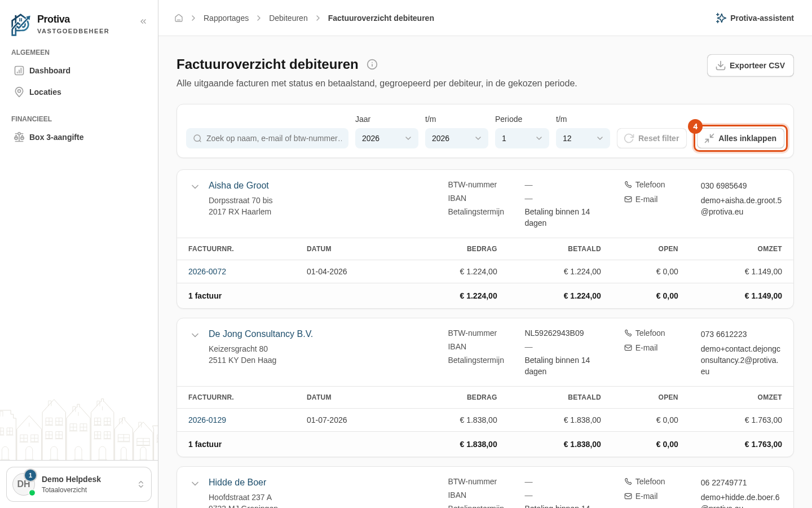The width and height of the screenshot is (812, 508).
Task: Click the Protiva house logo
Action: coord(21,25)
